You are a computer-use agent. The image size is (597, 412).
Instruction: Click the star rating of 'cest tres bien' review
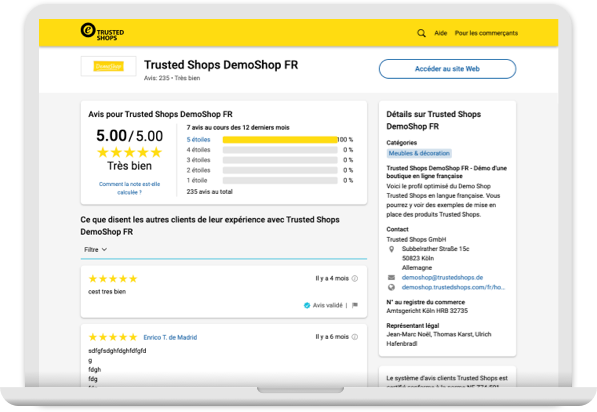coord(113,279)
